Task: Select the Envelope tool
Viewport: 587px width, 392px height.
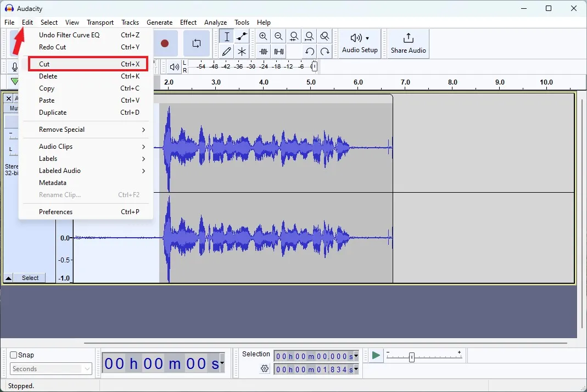Action: (x=242, y=37)
